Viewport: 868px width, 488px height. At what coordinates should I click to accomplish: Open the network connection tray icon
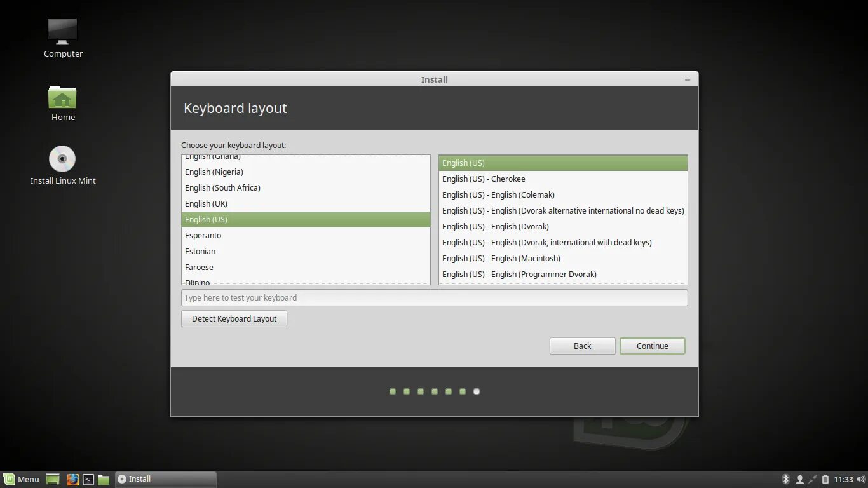[813, 479]
